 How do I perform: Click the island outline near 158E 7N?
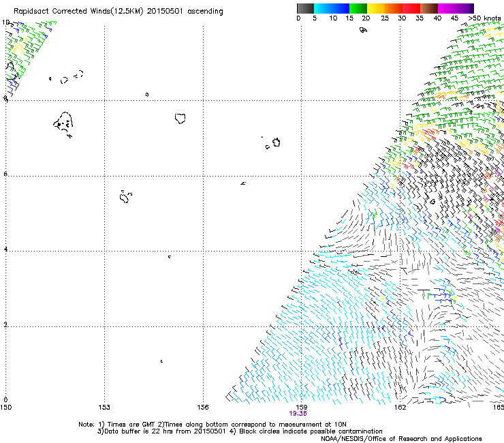(276, 142)
